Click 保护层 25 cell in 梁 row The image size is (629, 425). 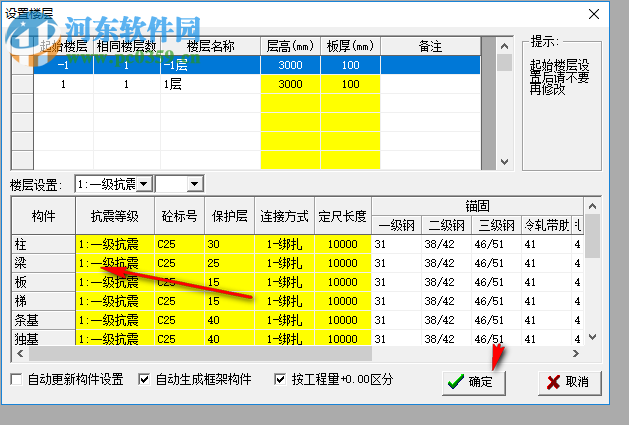pyautogui.click(x=229, y=263)
